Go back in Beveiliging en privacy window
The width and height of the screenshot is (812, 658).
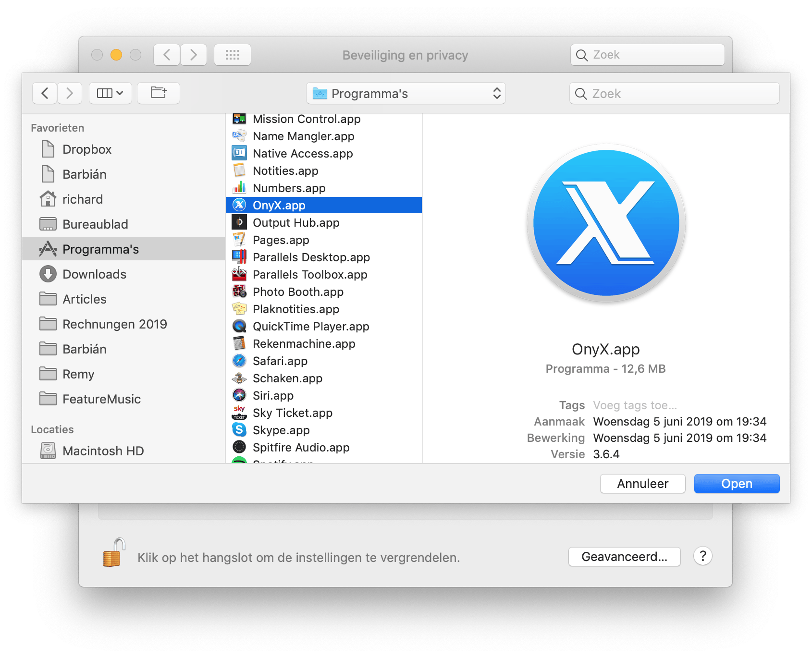coord(167,55)
